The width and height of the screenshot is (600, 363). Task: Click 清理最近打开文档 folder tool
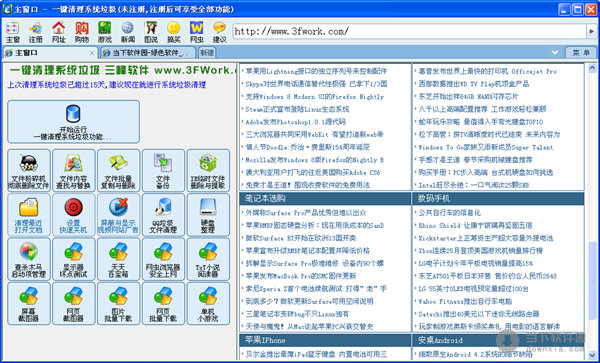[29, 215]
